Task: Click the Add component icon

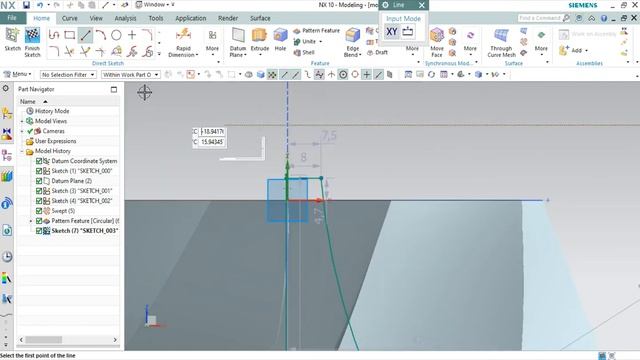Action: click(x=564, y=51)
